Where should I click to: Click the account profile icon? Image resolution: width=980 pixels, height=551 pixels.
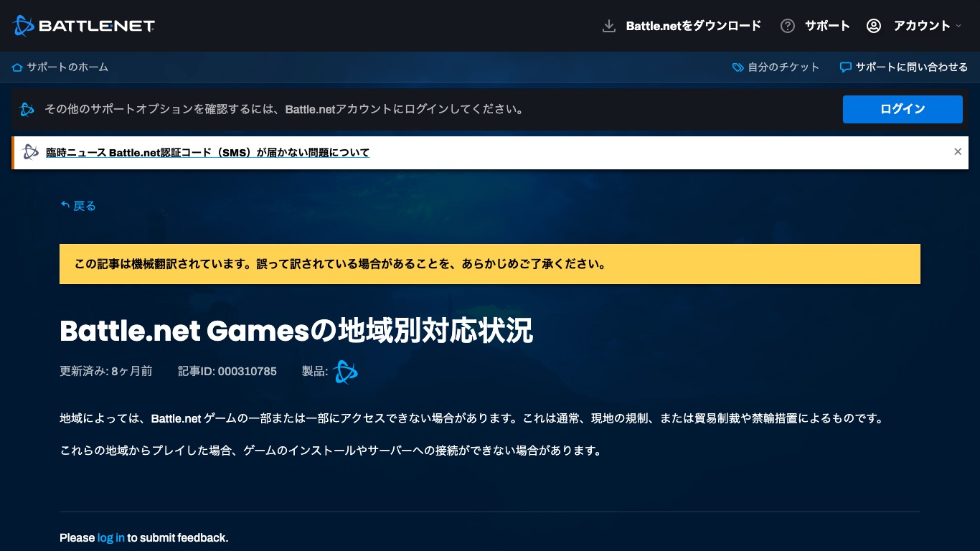[873, 26]
